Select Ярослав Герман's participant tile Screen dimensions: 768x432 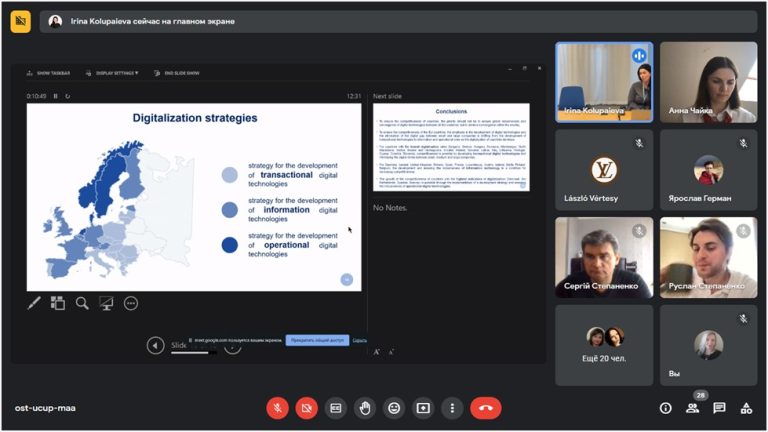click(708, 170)
